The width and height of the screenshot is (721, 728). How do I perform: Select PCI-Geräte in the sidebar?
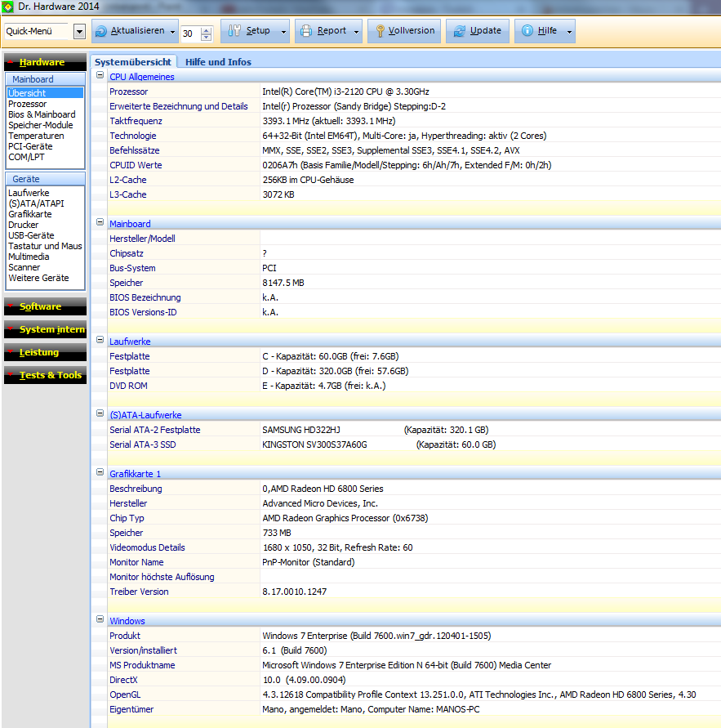point(30,147)
